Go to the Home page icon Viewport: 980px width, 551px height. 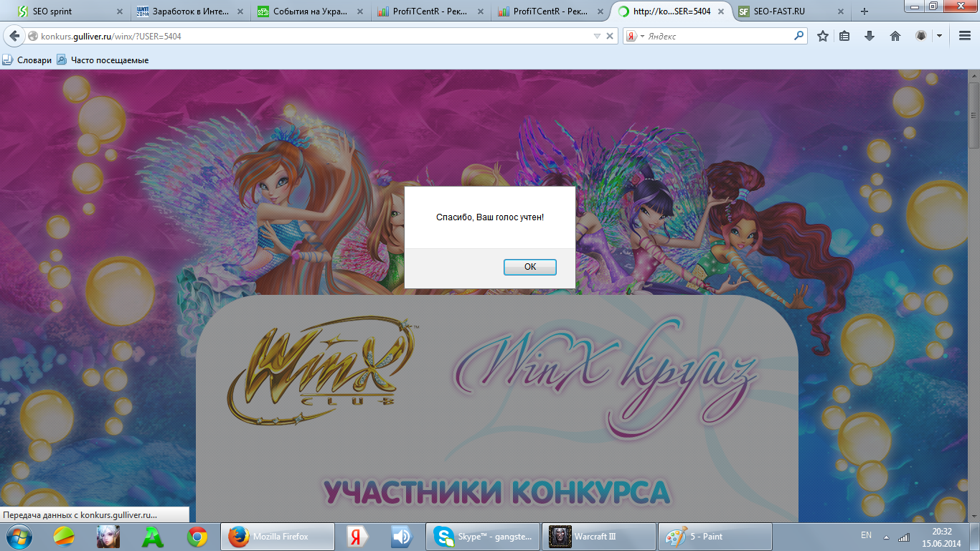coord(895,36)
